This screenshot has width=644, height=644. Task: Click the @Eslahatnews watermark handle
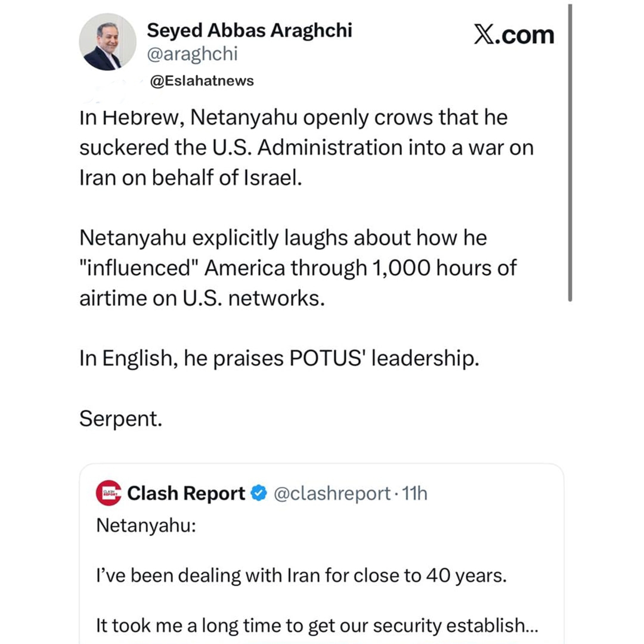[x=202, y=81]
